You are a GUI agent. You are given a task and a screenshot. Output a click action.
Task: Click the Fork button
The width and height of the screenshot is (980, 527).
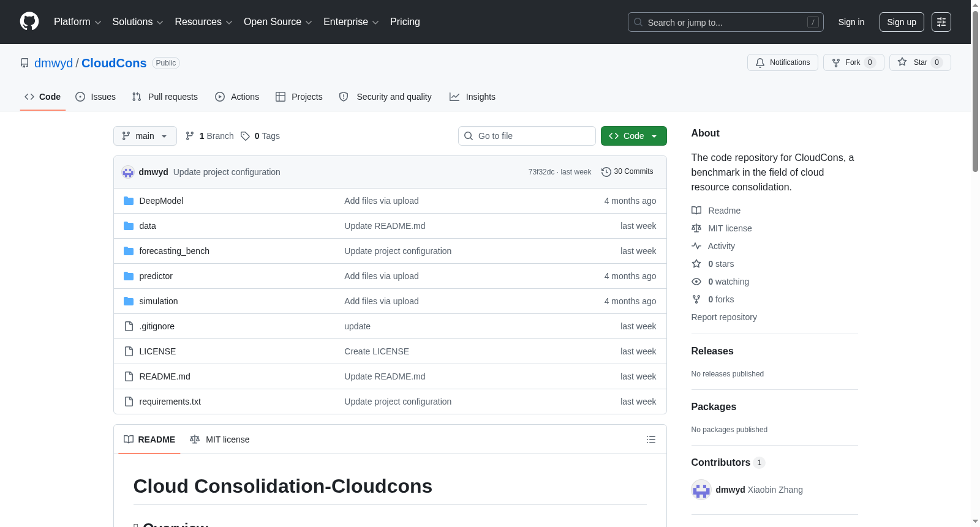coord(853,62)
